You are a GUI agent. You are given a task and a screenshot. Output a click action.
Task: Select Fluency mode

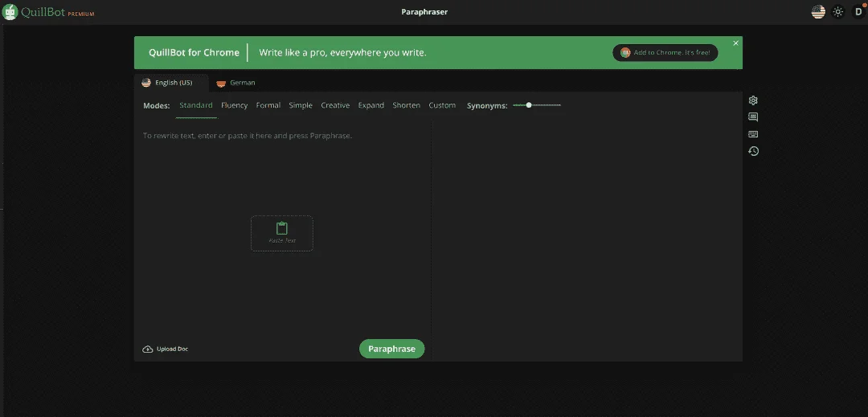click(234, 105)
